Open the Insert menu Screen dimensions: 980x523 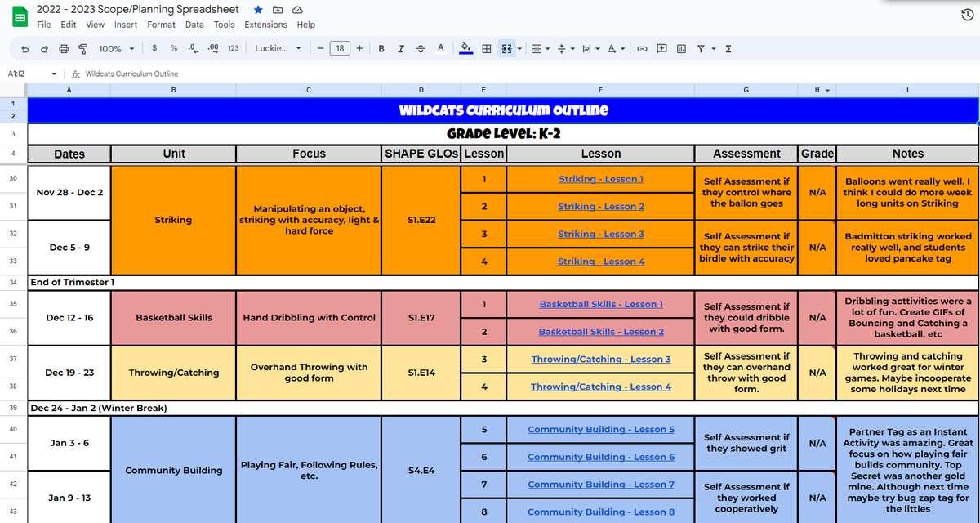126,25
